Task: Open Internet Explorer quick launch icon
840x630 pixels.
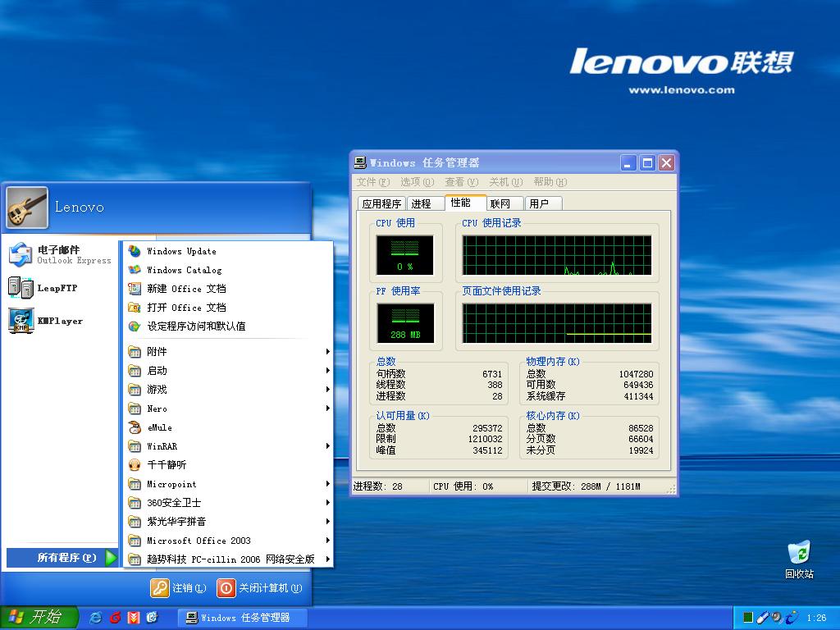Action: point(96,618)
